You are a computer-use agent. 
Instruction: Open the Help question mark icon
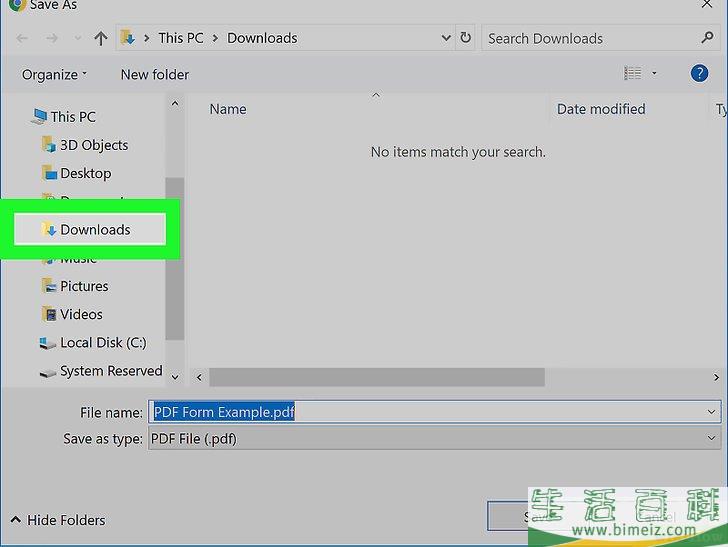pyautogui.click(x=700, y=73)
